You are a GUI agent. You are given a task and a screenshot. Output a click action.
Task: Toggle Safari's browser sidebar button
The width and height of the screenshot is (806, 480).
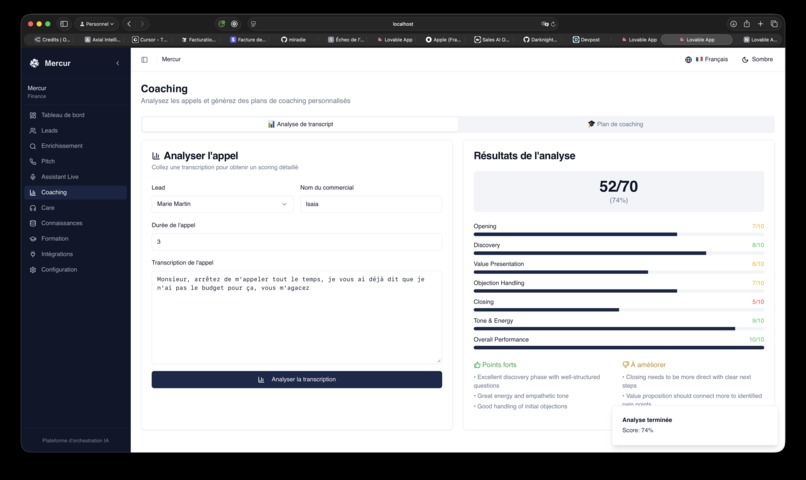[x=64, y=24]
